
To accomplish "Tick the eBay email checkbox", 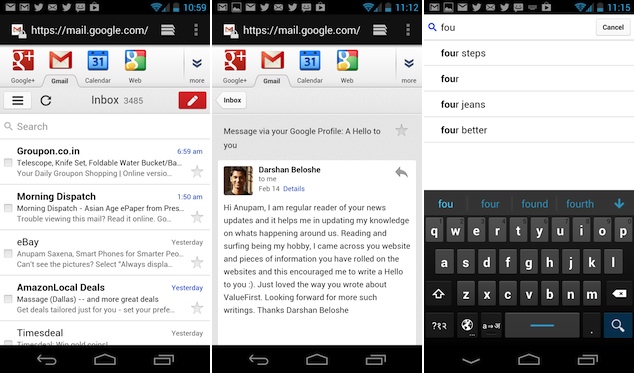I will [x=8, y=254].
